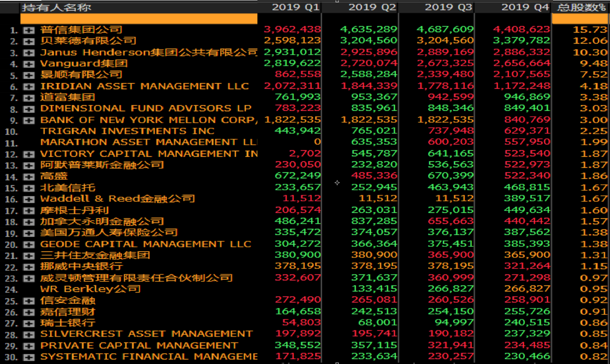Select MARATHON Q1 value 0
This screenshot has width=610, height=364.
click(x=317, y=142)
